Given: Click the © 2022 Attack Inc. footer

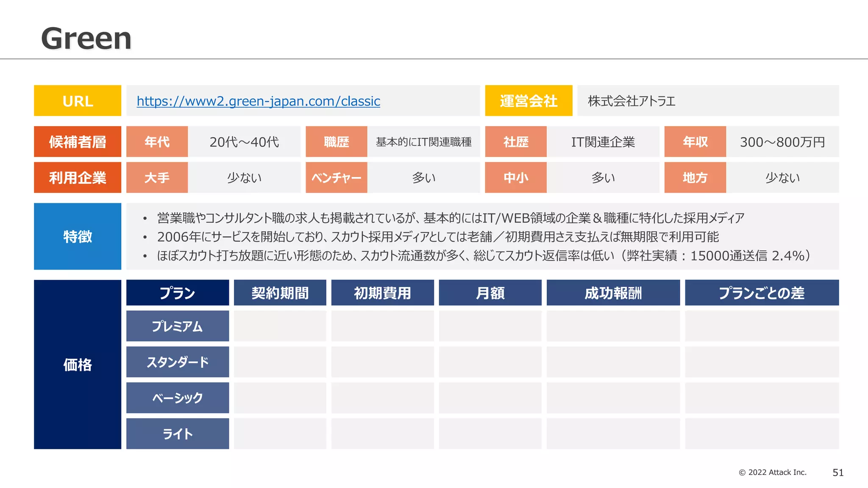Looking at the screenshot, I should pos(773,472).
